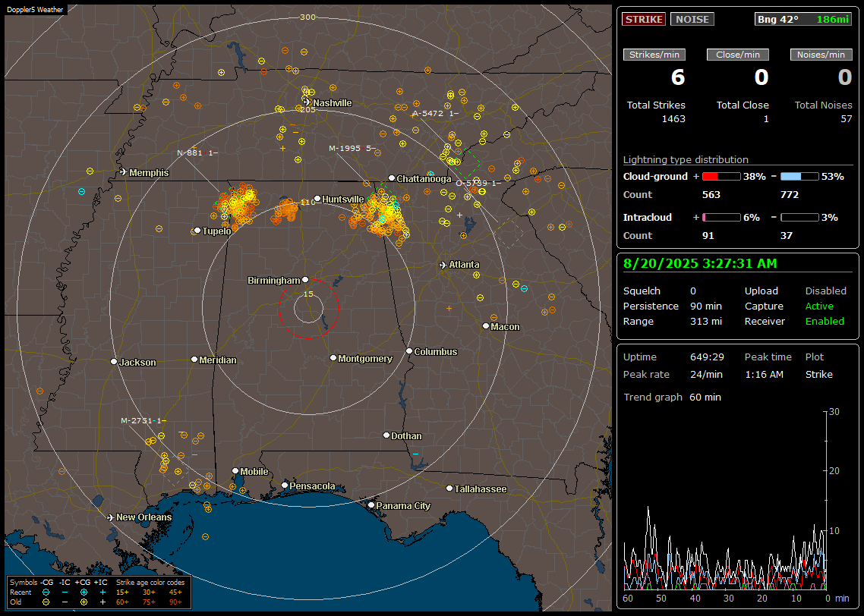
Task: Click the negative Cloud-ground blue percentage bar
Action: tap(799, 177)
